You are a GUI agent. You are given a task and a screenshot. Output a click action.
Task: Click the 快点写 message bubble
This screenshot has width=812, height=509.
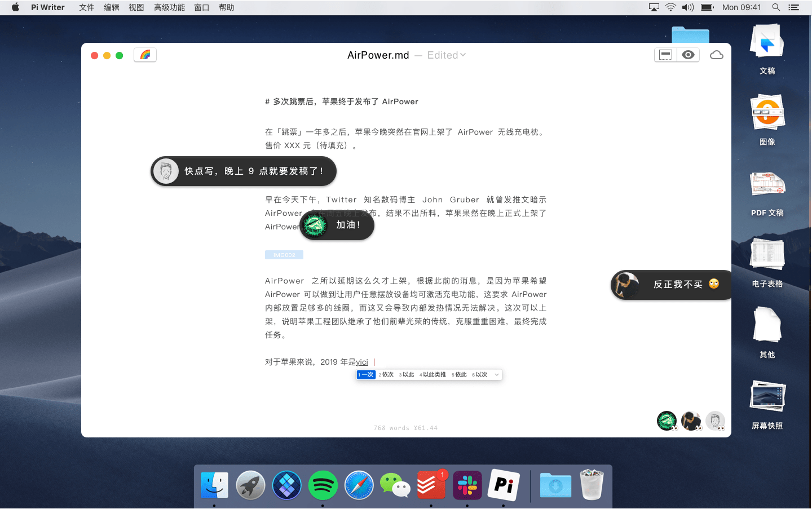[x=244, y=171]
